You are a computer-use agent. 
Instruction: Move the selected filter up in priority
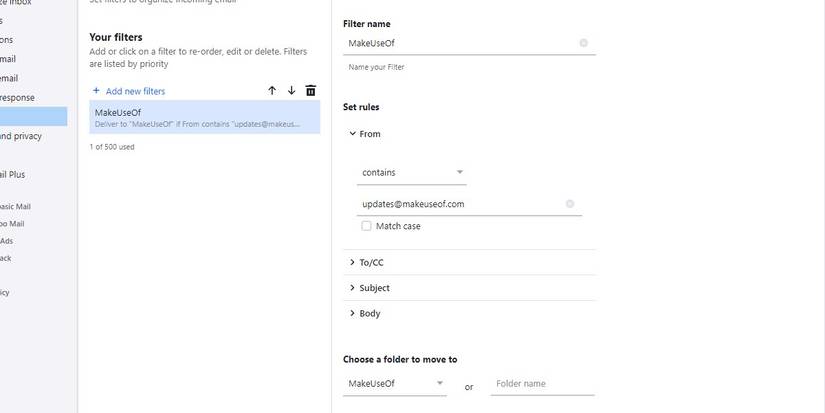point(271,90)
